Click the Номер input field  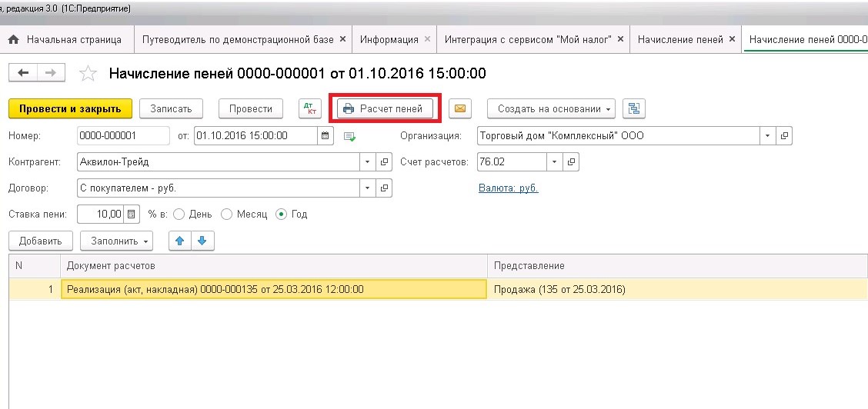[x=123, y=136]
